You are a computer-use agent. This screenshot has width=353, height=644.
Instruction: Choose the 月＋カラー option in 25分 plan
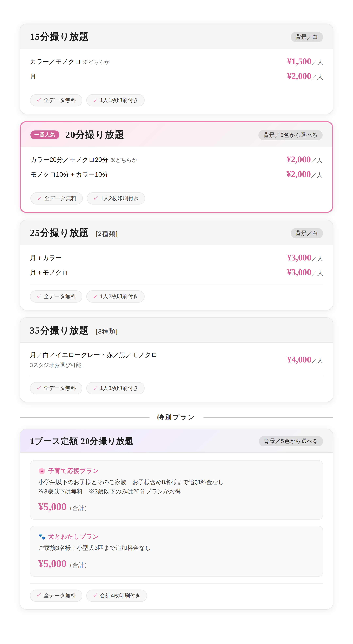pos(46,258)
